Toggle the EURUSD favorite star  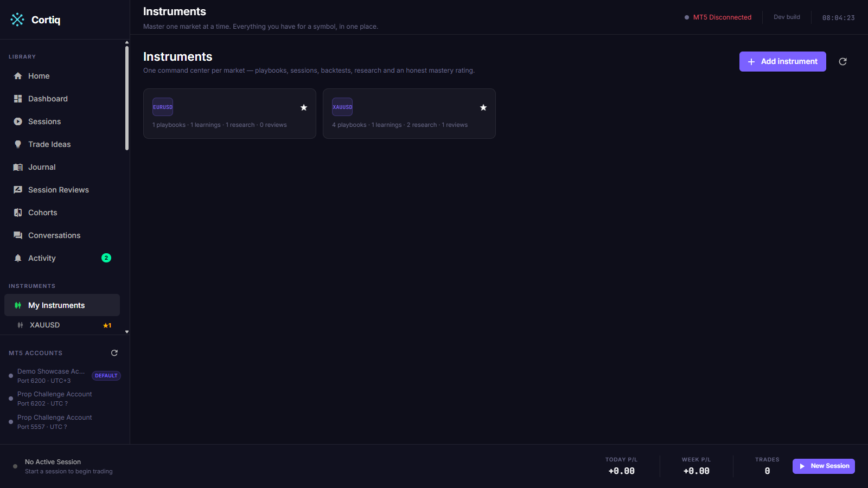304,107
